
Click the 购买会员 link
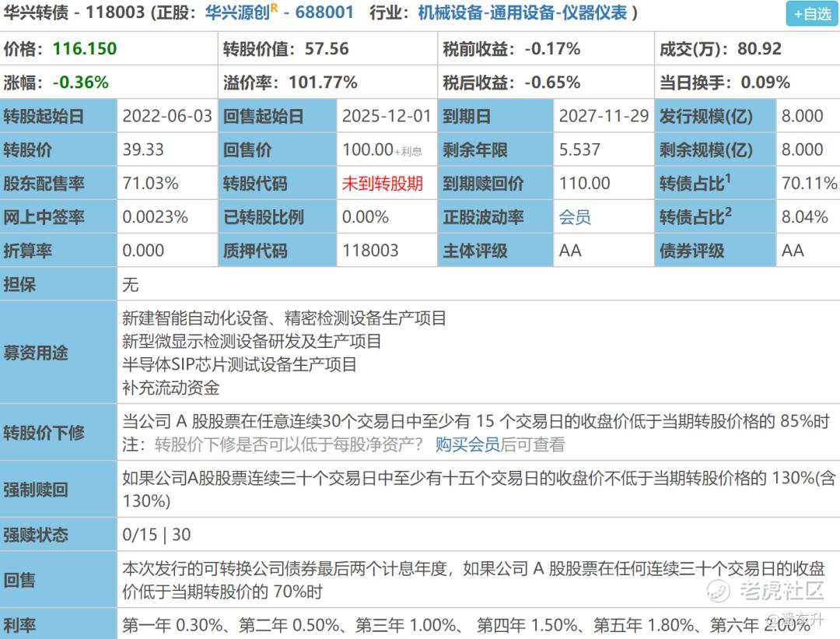point(467,444)
